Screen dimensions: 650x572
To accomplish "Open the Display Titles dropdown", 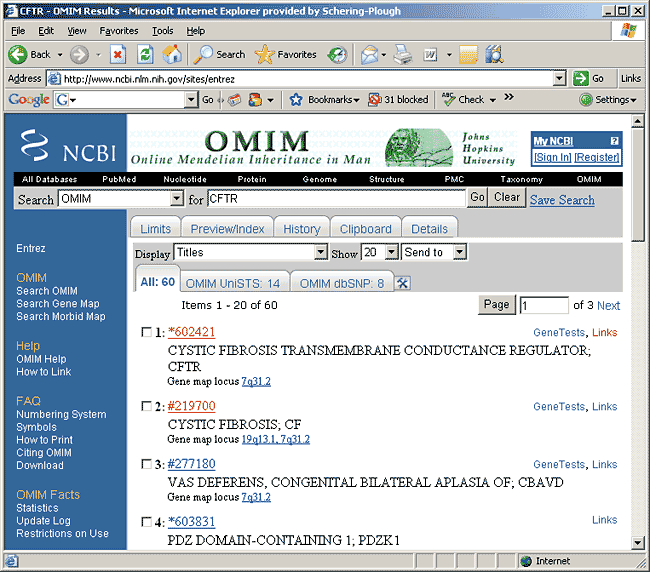I will click(320, 252).
